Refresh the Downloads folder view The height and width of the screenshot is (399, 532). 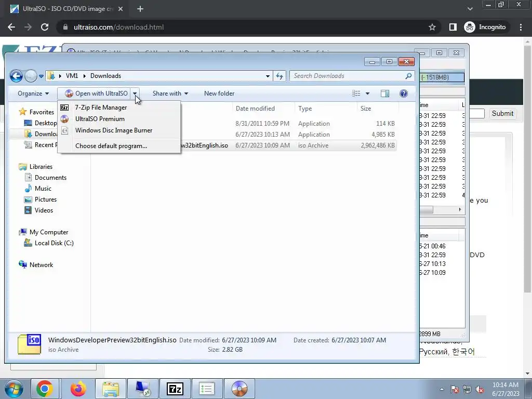pyautogui.click(x=279, y=76)
